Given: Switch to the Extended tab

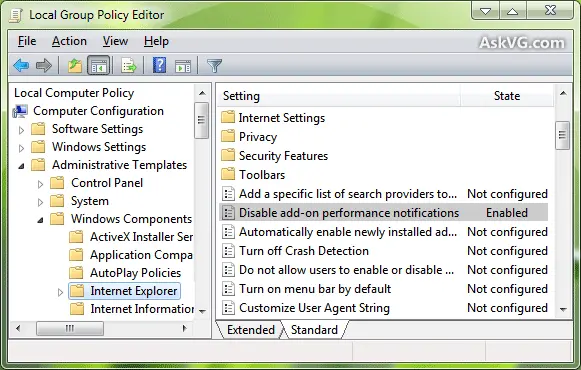Looking at the screenshot, I should (x=251, y=330).
